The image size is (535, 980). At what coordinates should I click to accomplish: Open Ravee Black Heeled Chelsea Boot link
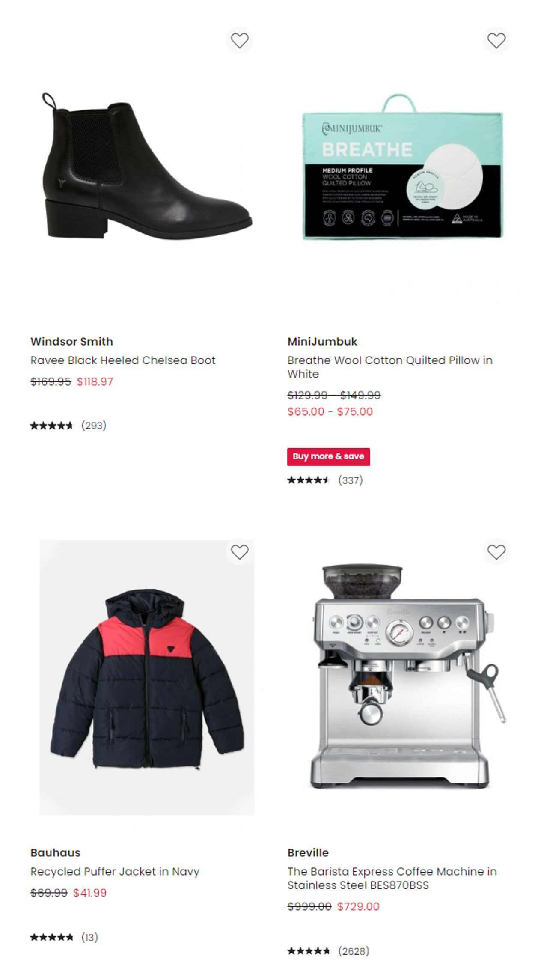pos(123,360)
